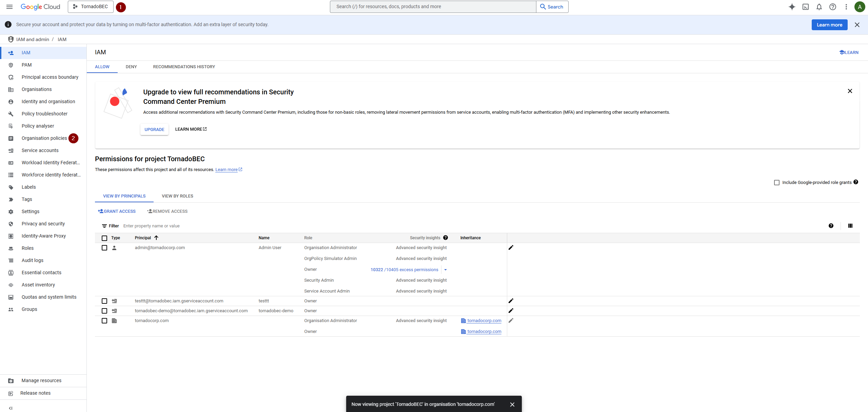Switch to the Deny tab
This screenshot has height=412, width=868.
point(131,67)
